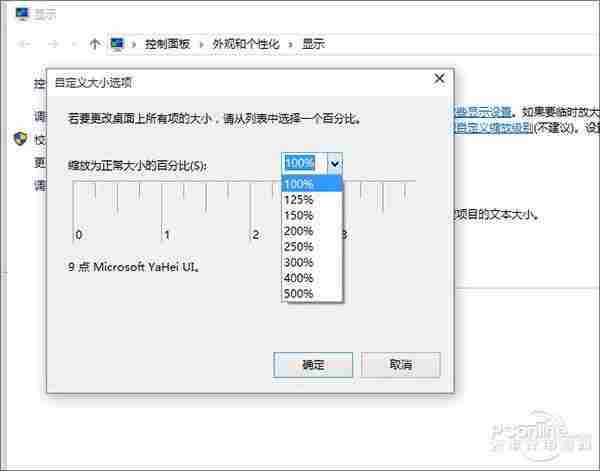
Task: Collapse the percentage dropdown arrow
Action: click(335, 163)
